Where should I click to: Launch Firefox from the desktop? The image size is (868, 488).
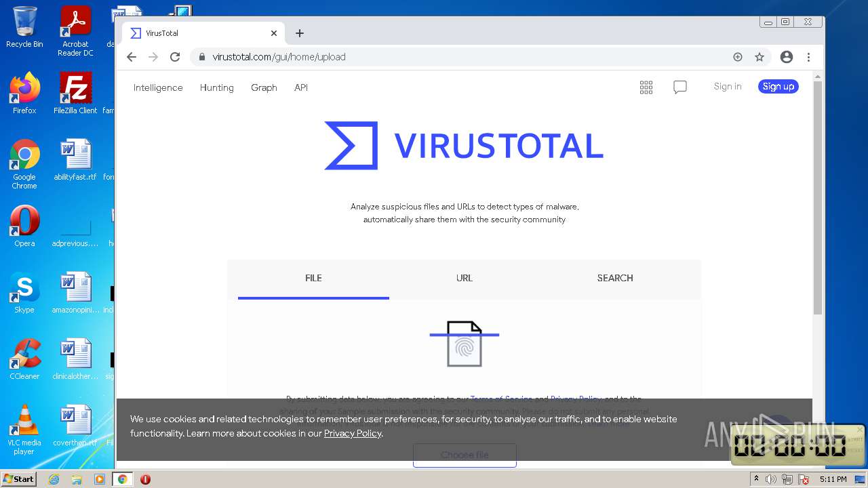[x=24, y=94]
